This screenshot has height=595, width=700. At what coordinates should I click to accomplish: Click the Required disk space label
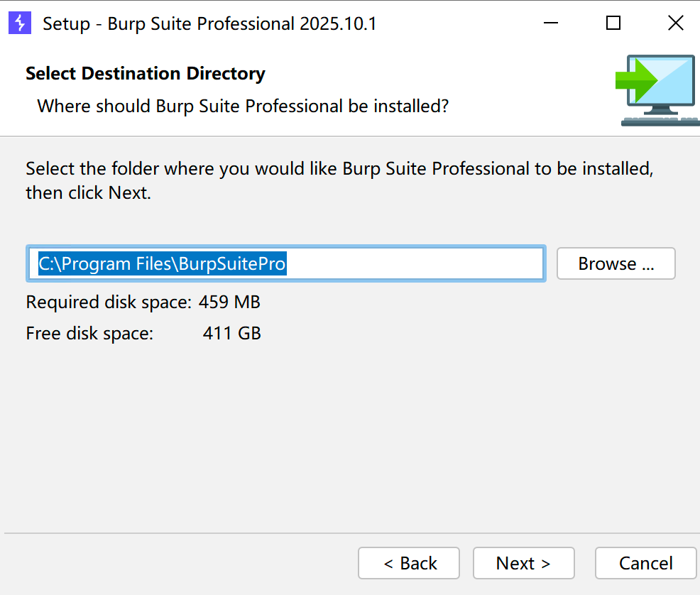pos(109,302)
